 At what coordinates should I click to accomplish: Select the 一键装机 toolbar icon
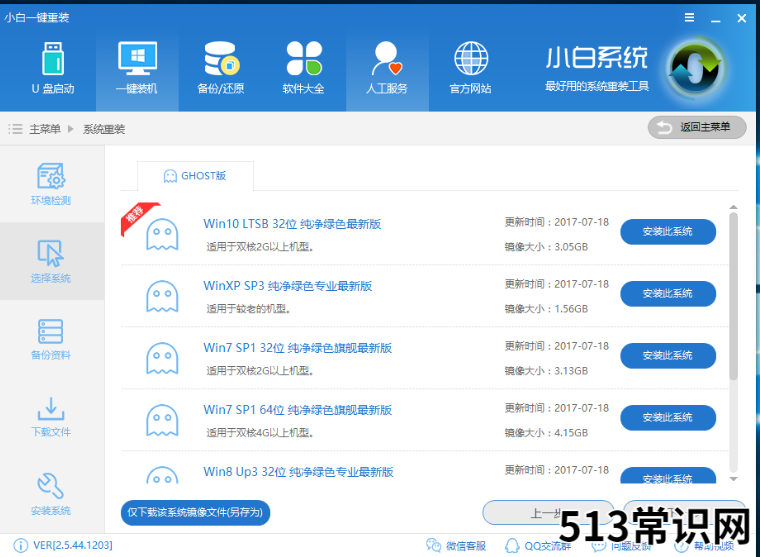(x=137, y=68)
